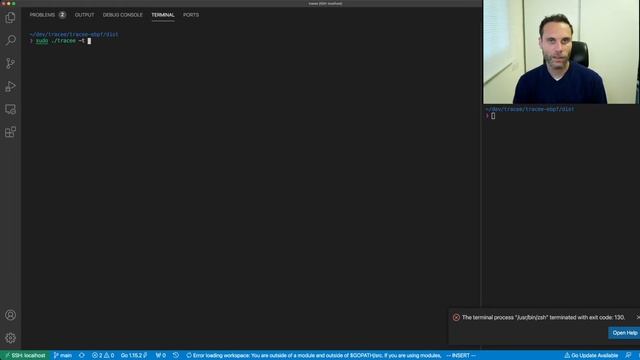
Task: Click the notification text about exit code 130
Action: [543, 317]
